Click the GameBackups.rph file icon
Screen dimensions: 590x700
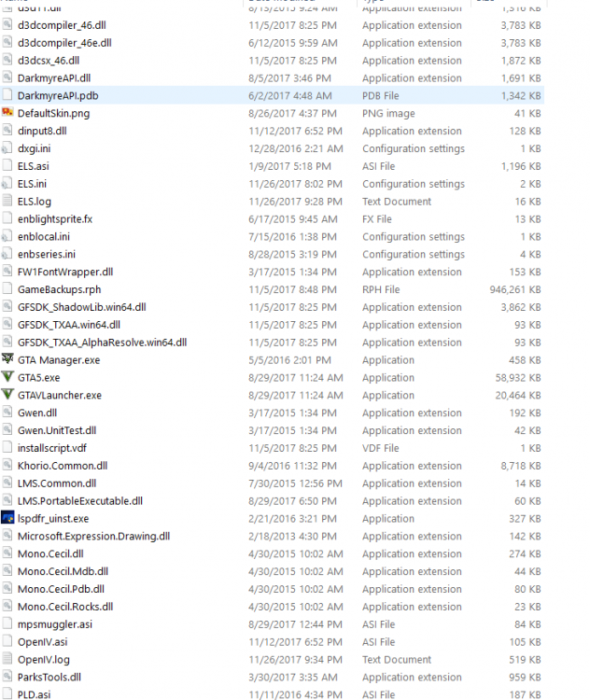[7, 288]
